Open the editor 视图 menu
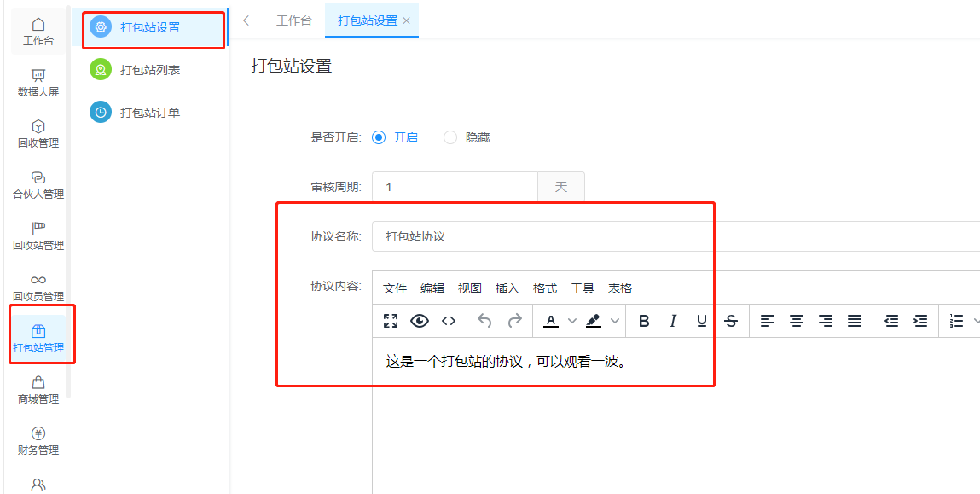This screenshot has width=980, height=494. click(x=470, y=288)
